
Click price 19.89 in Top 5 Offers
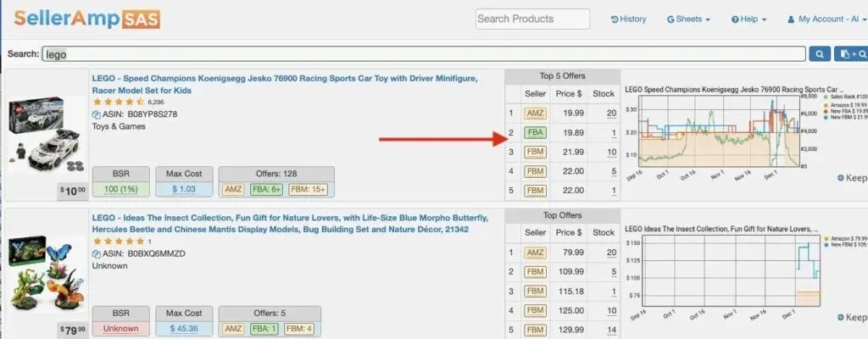click(x=573, y=133)
